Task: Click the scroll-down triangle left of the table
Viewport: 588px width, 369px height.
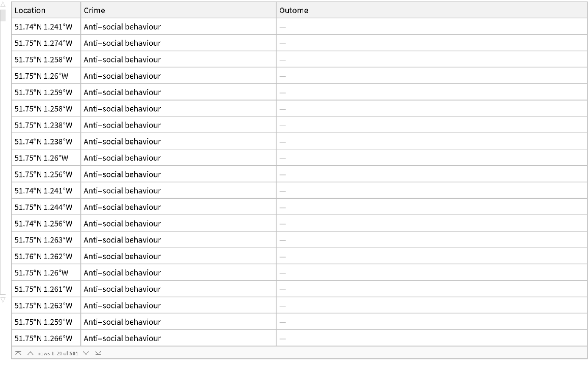Action: coord(3,300)
